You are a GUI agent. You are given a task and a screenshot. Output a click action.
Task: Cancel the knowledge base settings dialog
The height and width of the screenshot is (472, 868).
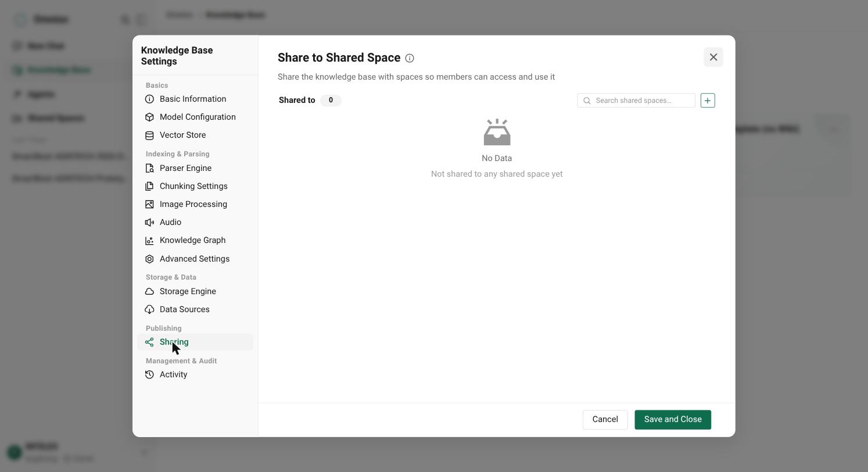605,420
